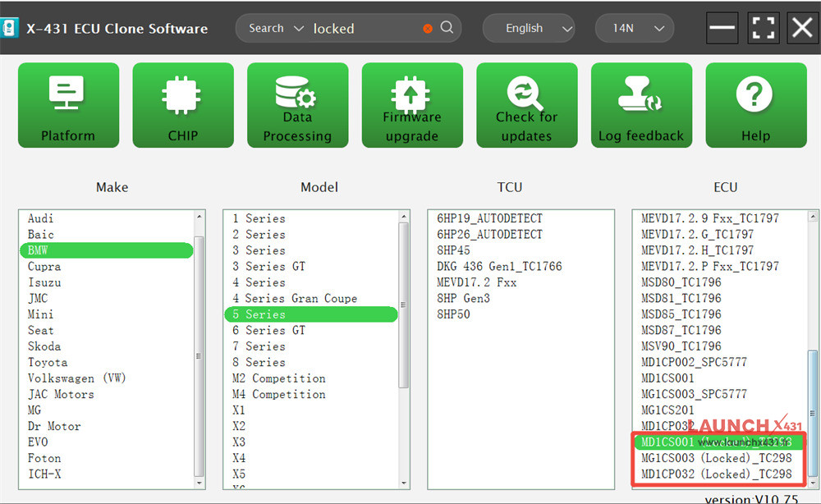Select MSD85_TC1796 ECU

click(x=681, y=314)
